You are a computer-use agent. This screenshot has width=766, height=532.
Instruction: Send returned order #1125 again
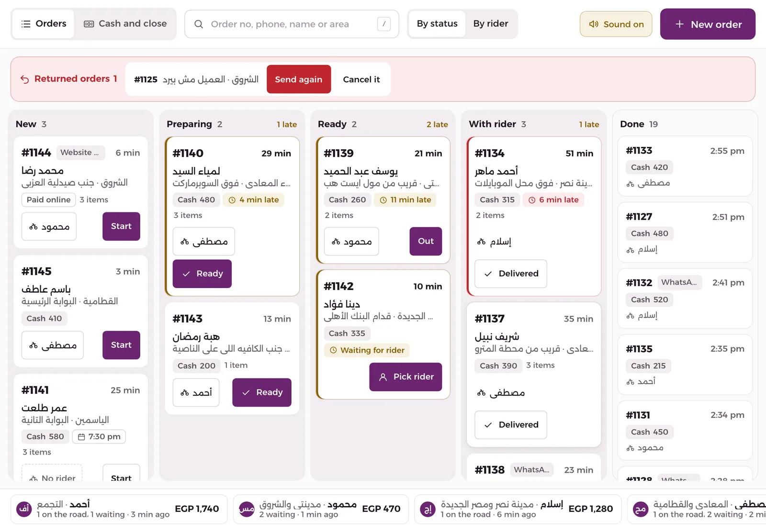coord(299,79)
